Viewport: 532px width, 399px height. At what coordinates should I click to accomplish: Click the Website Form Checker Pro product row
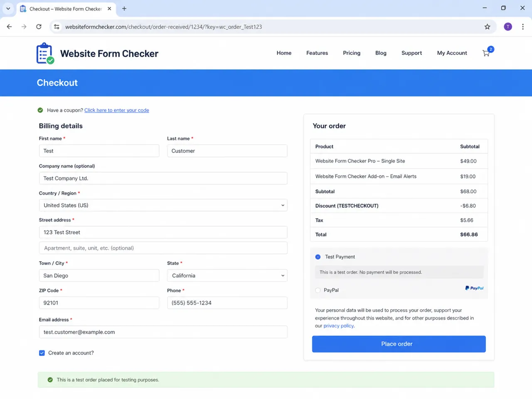(399, 161)
